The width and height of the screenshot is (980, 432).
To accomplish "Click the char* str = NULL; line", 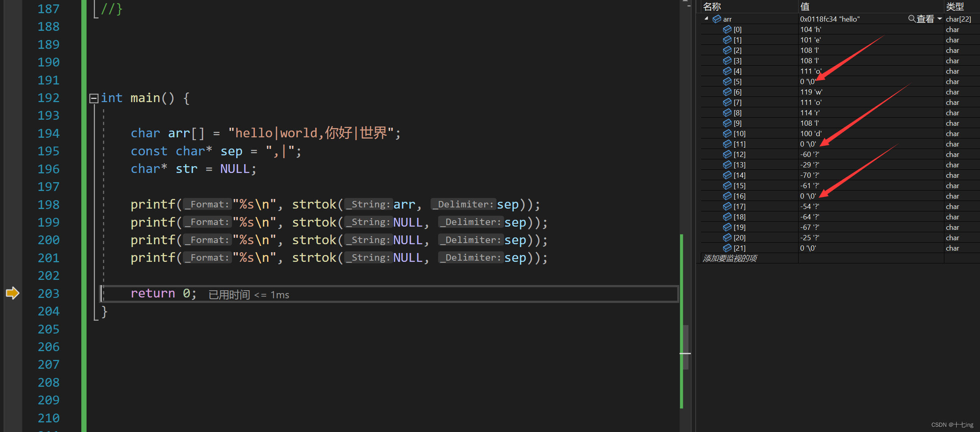I will coord(193,169).
